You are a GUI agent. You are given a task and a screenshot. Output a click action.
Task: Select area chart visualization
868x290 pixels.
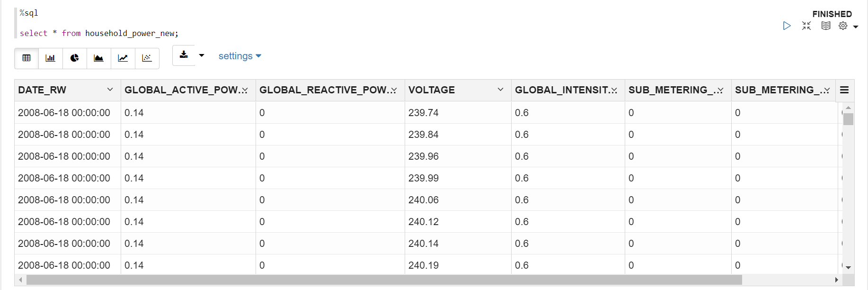(x=99, y=58)
